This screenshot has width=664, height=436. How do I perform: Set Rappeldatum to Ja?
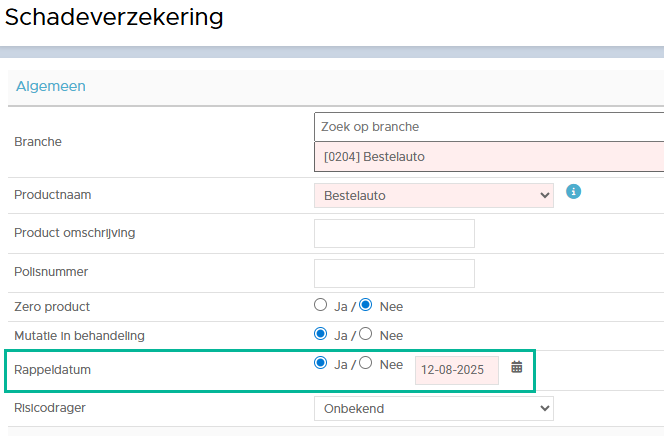(321, 363)
